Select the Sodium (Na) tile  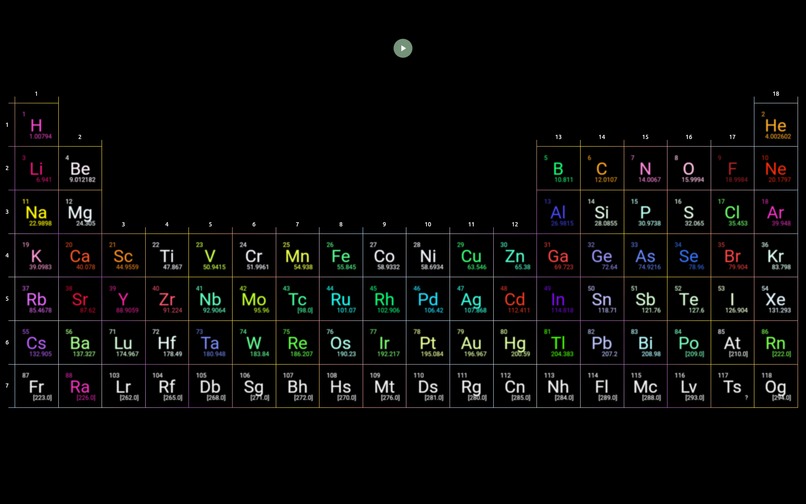coord(36,212)
